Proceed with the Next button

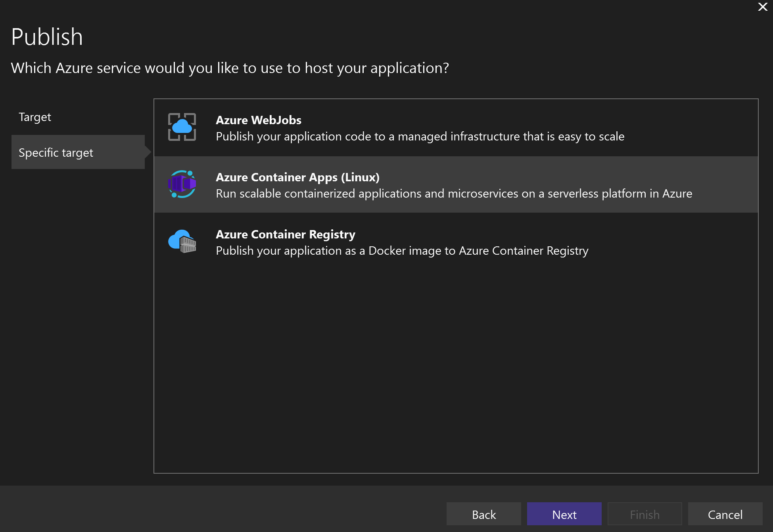[564, 514]
